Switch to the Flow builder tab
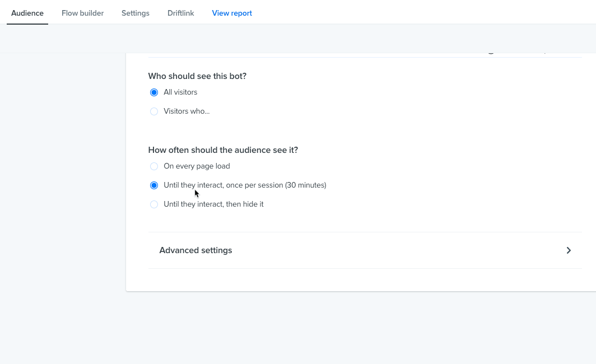 [82, 13]
